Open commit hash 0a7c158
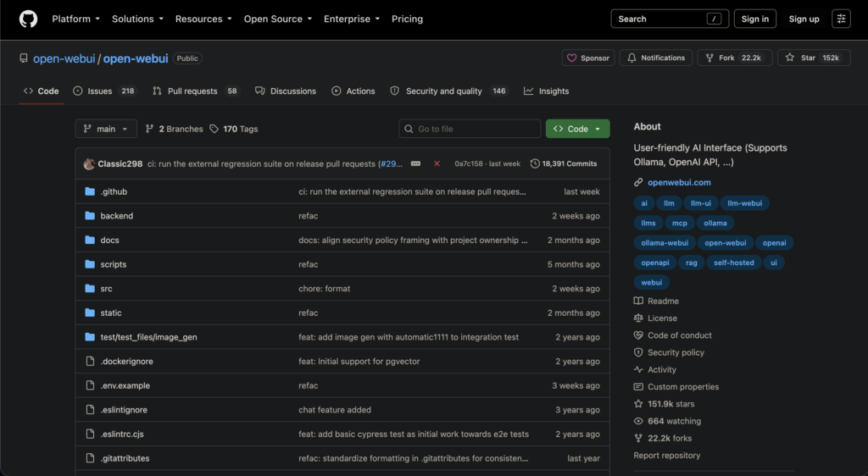The image size is (868, 476). click(468, 163)
